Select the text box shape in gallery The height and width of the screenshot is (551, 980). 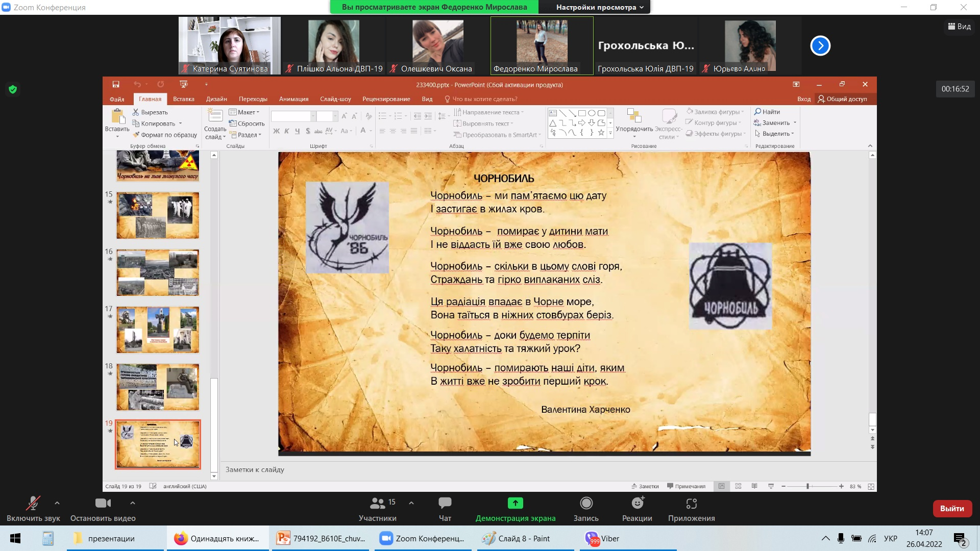[x=553, y=113]
